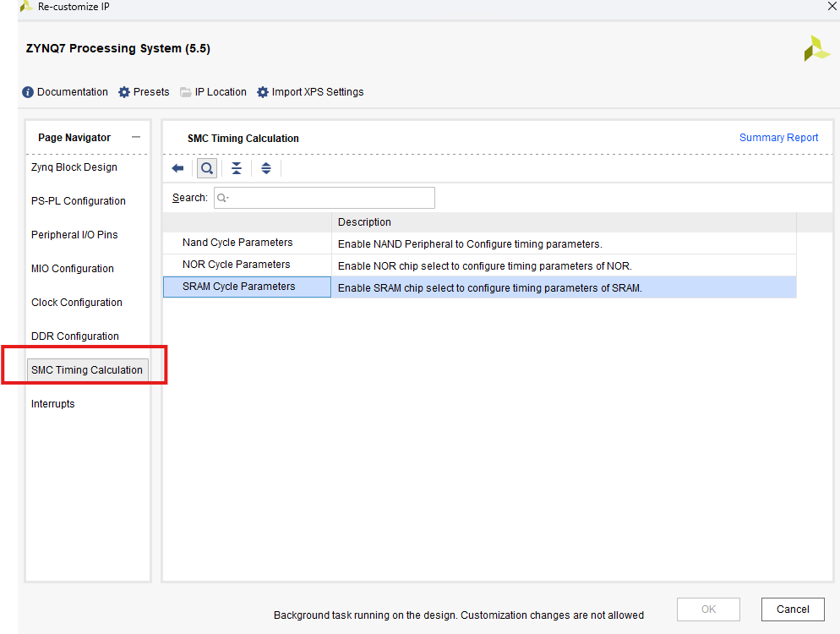This screenshot has width=840, height=634.
Task: Select SMC Timing Calculation page
Action: tap(87, 369)
